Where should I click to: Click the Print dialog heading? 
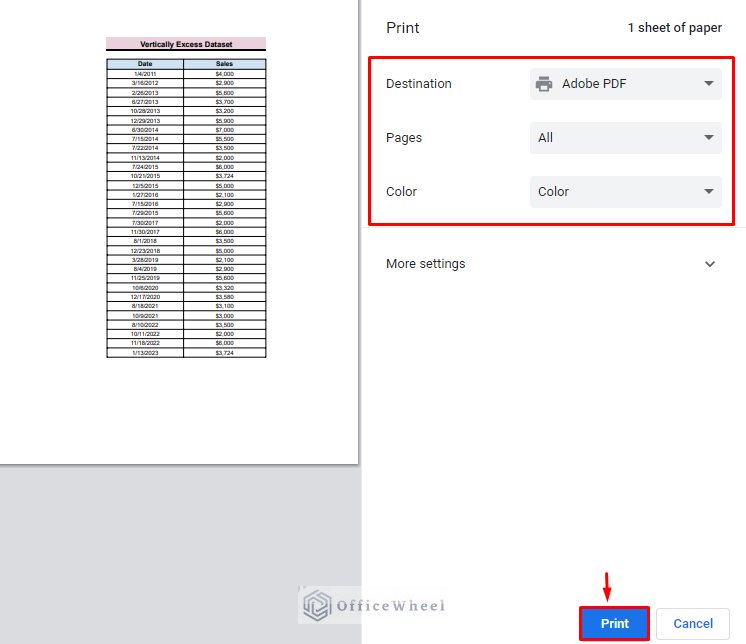403,28
